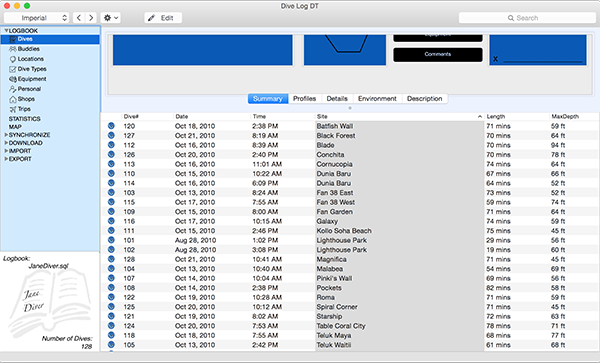This screenshot has width=600, height=363.
Task: Select the Kollo Soha Beach row
Action: (x=350, y=231)
